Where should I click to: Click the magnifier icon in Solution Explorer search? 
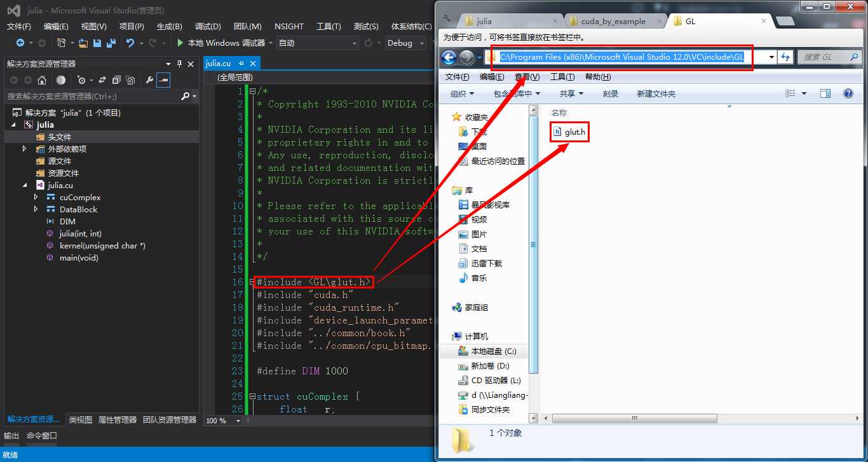[x=186, y=96]
